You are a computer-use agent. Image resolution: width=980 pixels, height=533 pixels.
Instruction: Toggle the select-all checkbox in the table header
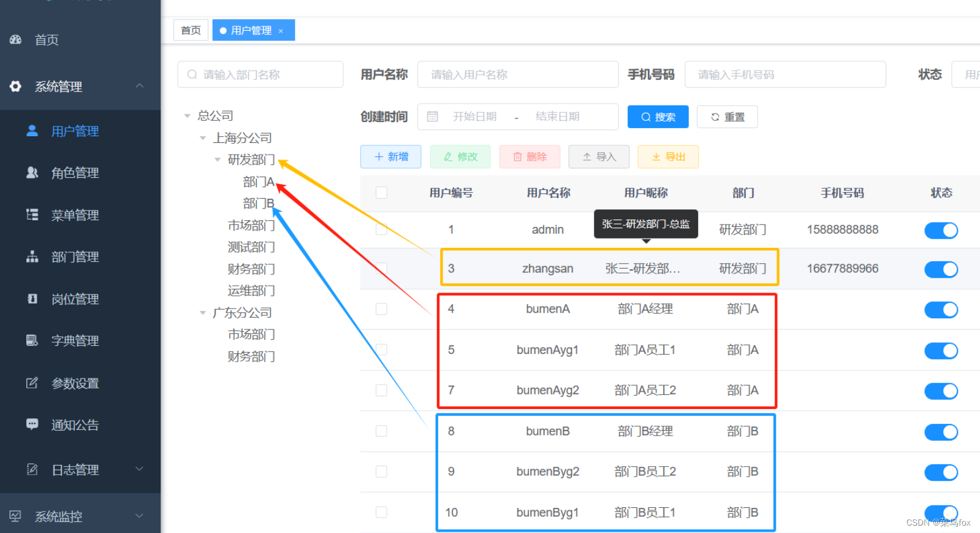[381, 193]
